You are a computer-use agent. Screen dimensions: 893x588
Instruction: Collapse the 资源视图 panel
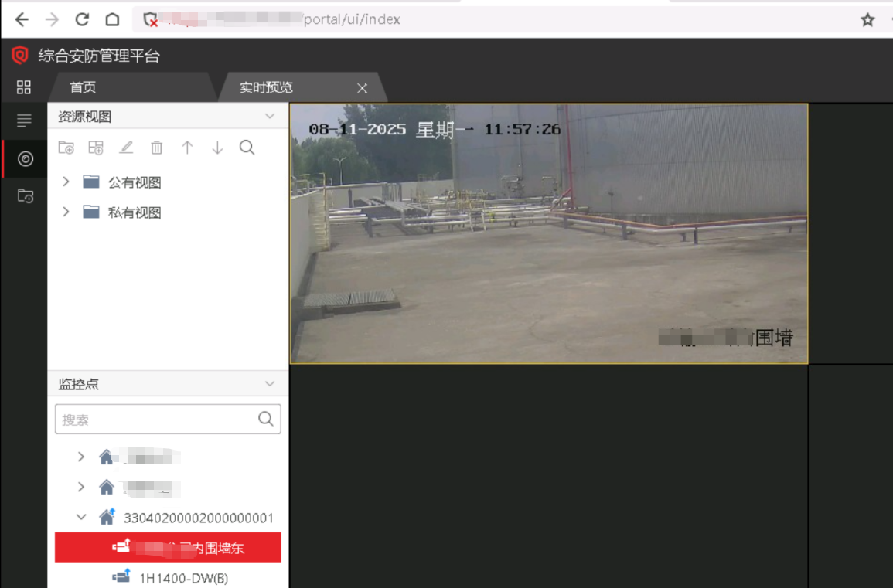tap(269, 116)
